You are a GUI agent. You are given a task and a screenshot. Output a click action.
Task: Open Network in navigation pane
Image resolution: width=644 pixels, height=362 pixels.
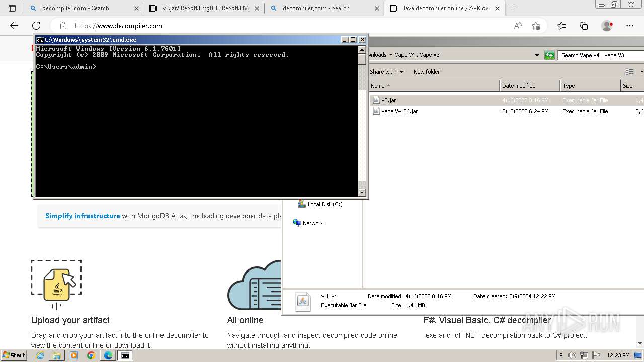tap(308, 223)
